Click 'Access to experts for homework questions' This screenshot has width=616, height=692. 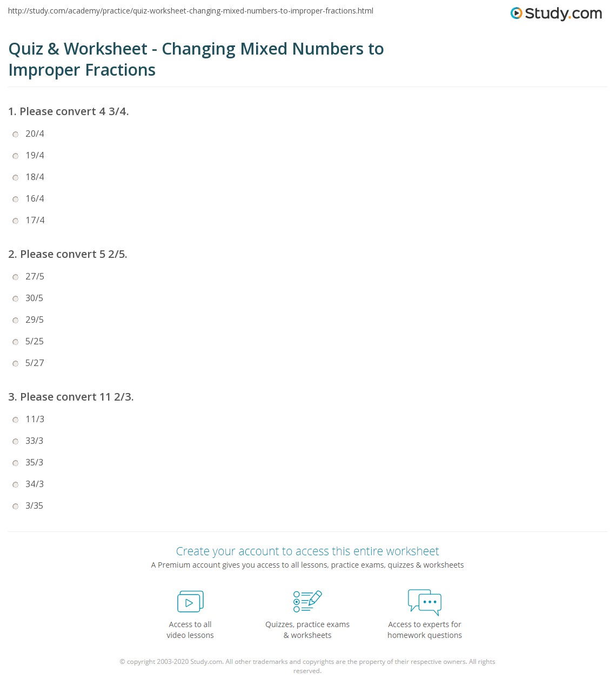[425, 630]
